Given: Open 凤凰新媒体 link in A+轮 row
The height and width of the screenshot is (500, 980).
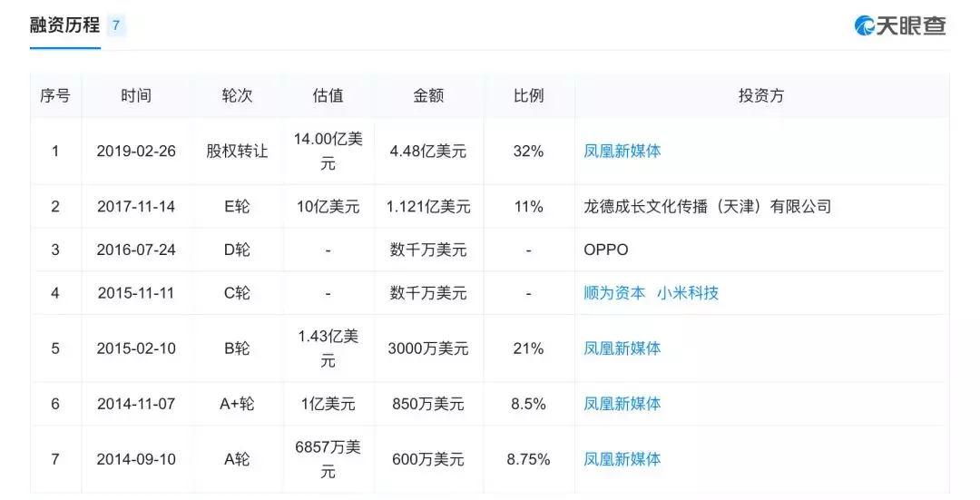Looking at the screenshot, I should pyautogui.click(x=622, y=404).
